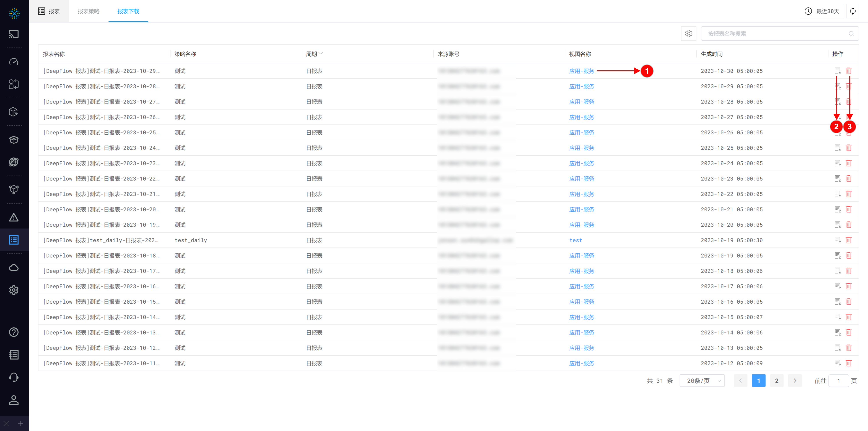The width and height of the screenshot is (868, 431).
Task: Delete the 2023-10-12 generated report via trash icon
Action: [848, 363]
